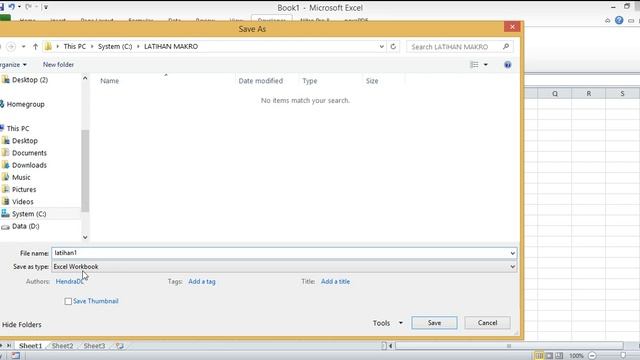The width and height of the screenshot is (640, 360).
Task: Select System (C:) drive
Action: 29,214
